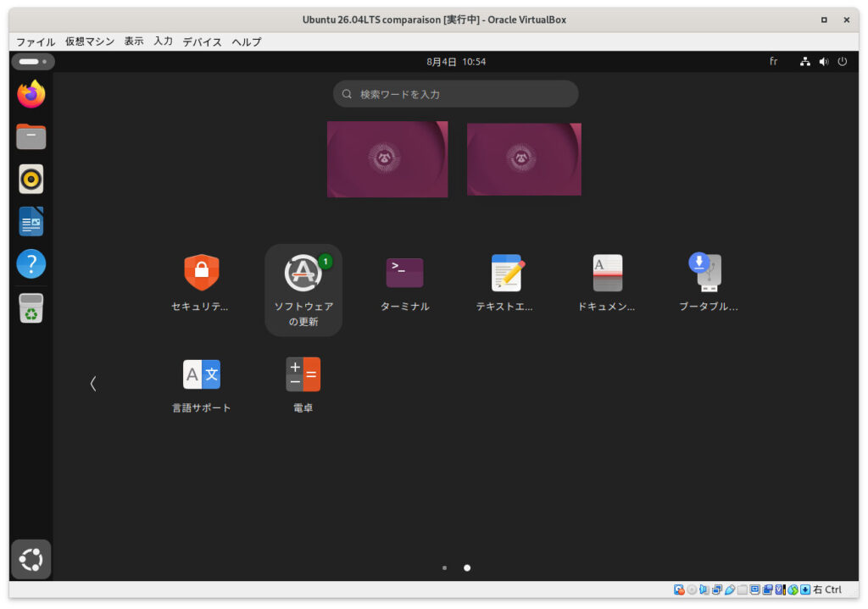Click the 8月4日 10:54 clock in top panel

[x=455, y=61]
